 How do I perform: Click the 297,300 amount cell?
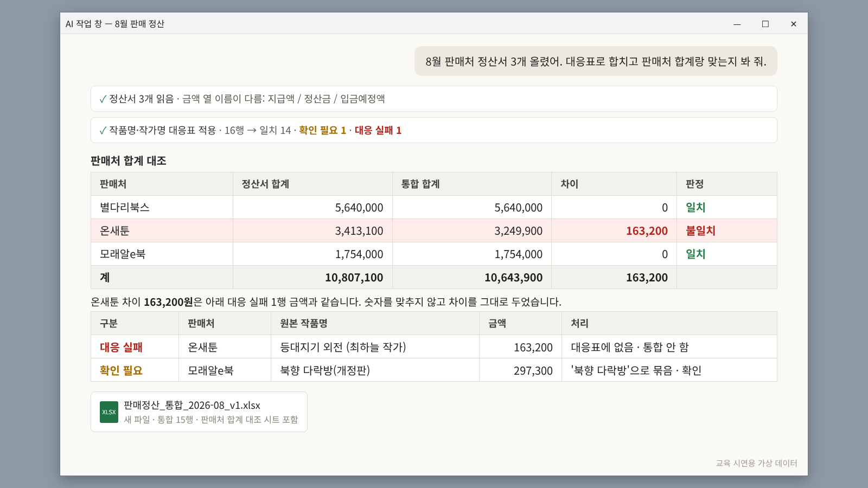[x=521, y=370]
